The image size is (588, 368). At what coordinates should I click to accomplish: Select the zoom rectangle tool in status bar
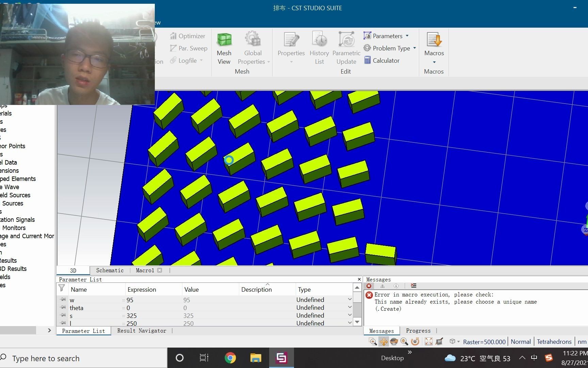point(373,341)
